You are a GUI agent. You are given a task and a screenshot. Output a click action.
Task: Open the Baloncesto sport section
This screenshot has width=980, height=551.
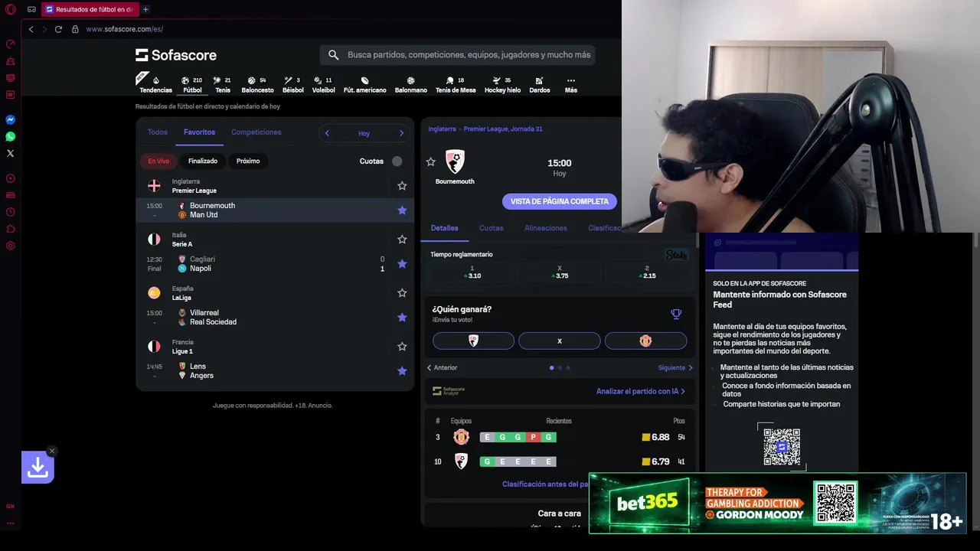(x=257, y=85)
